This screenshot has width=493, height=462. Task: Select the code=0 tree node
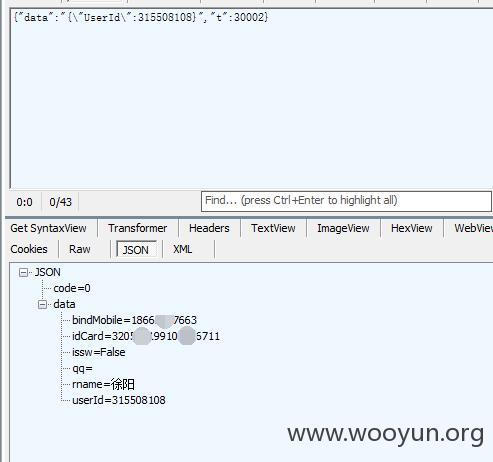(x=72, y=288)
